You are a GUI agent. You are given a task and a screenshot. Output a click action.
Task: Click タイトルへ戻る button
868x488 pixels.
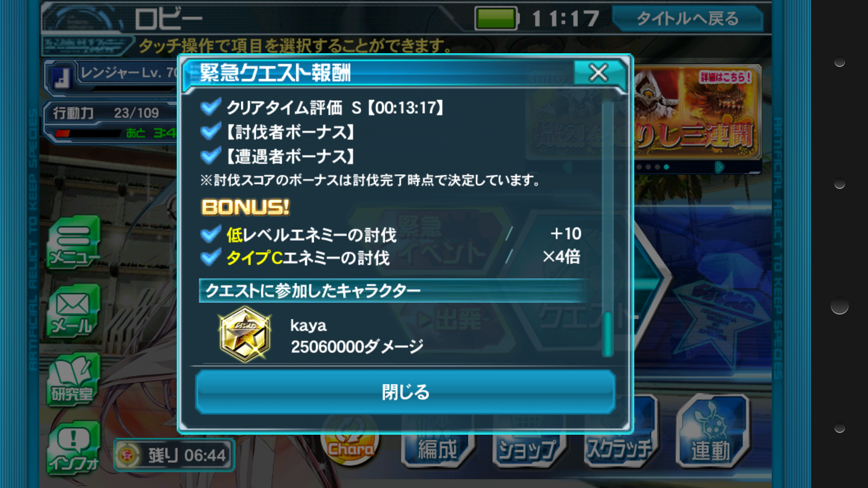coord(688,19)
